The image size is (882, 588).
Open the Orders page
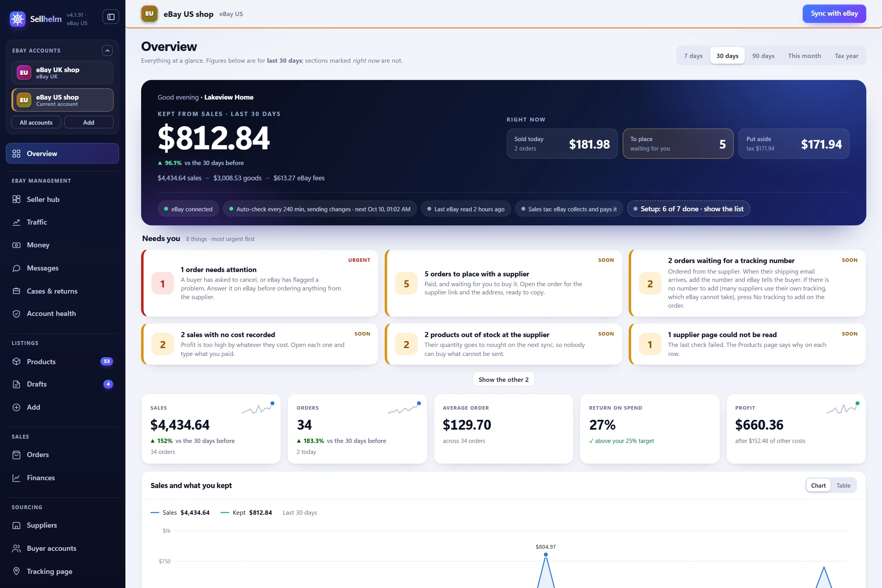click(x=62, y=455)
